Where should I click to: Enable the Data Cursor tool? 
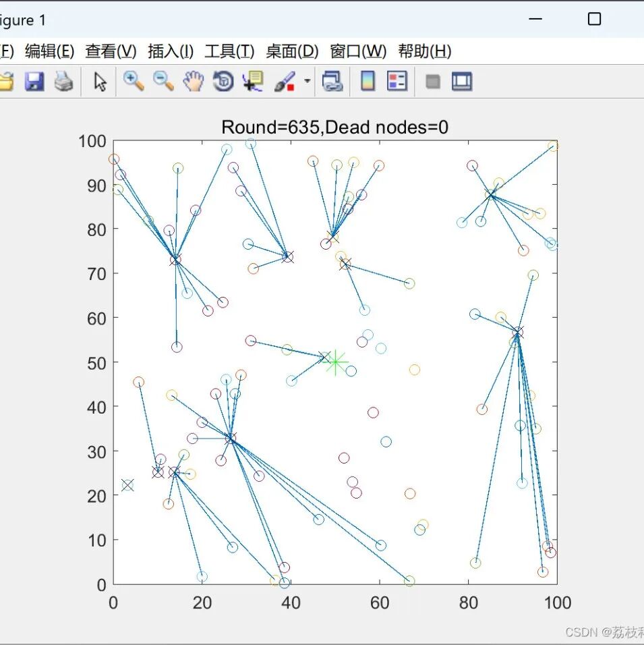(x=253, y=81)
